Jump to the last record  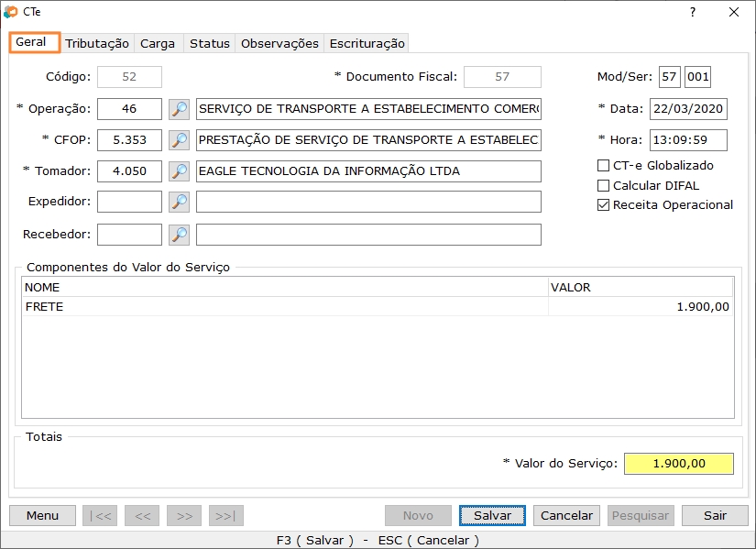(226, 515)
